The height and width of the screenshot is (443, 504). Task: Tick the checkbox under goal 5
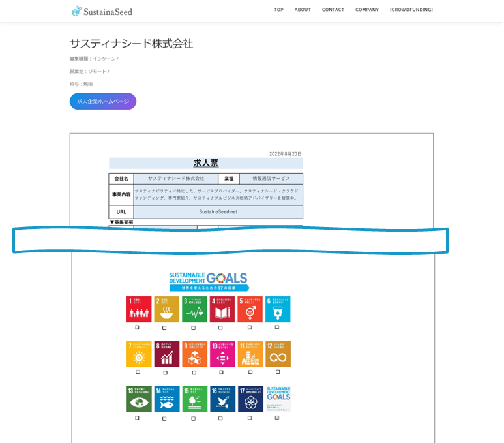click(250, 327)
